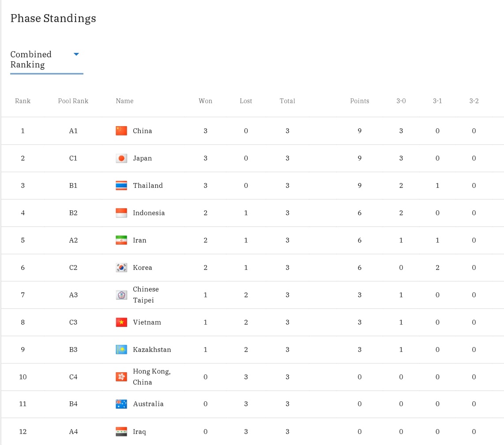Image resolution: width=504 pixels, height=445 pixels.
Task: Open the Chinese Taipei team link
Action: pyautogui.click(x=146, y=295)
